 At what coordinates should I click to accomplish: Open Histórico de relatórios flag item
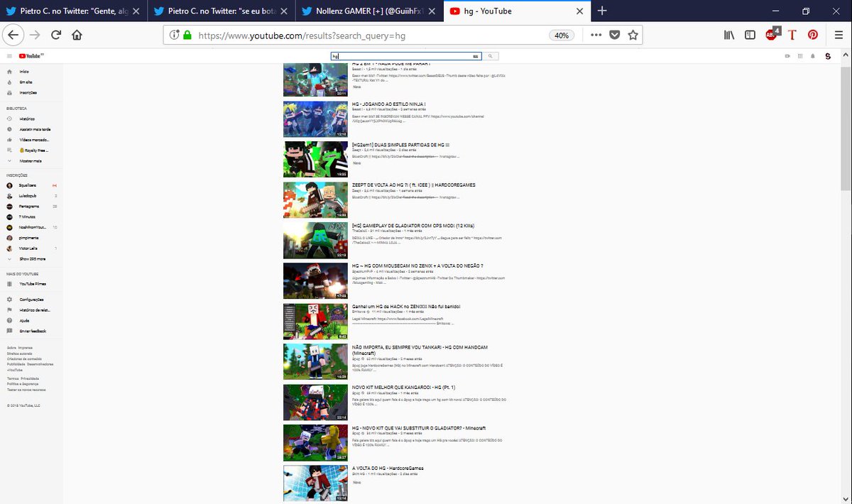[x=34, y=310]
